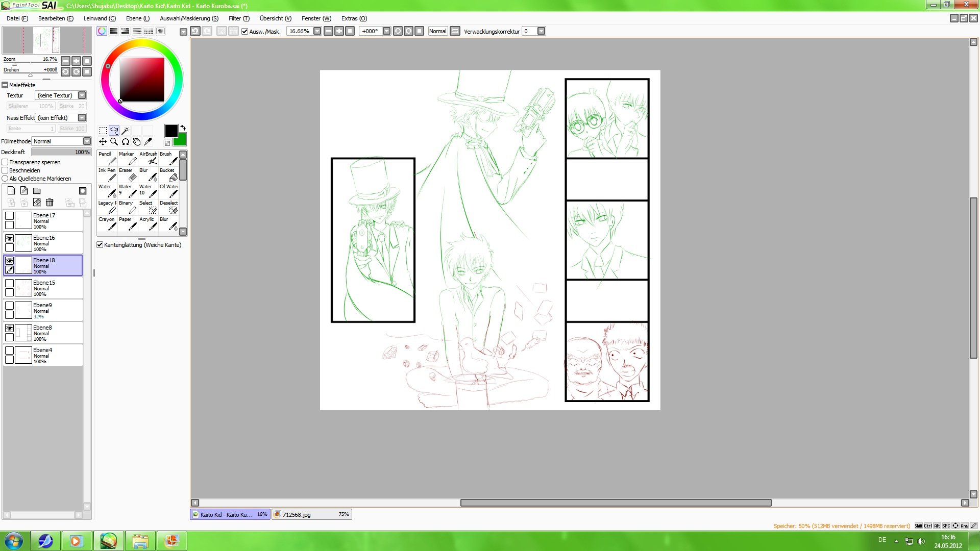Switch to the Kaito Kid document tab

tap(230, 514)
